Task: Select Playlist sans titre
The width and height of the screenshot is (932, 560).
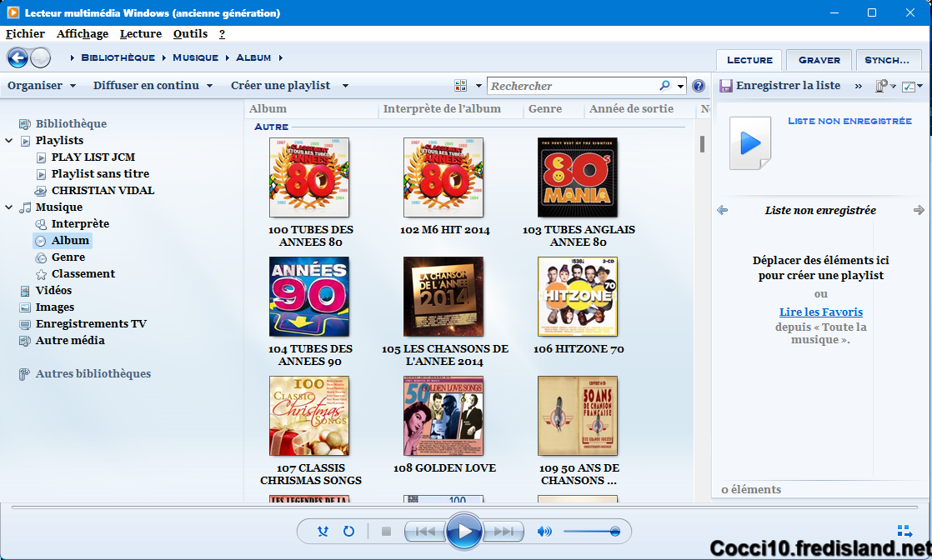Action: pyautogui.click(x=100, y=173)
